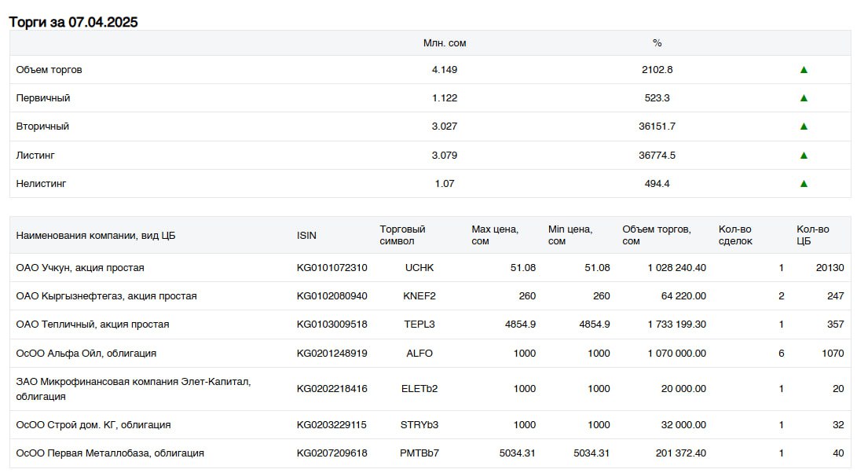
Task: Select 'ОсОО Первая Металлобаза, облигация' company name
Action: (110, 453)
